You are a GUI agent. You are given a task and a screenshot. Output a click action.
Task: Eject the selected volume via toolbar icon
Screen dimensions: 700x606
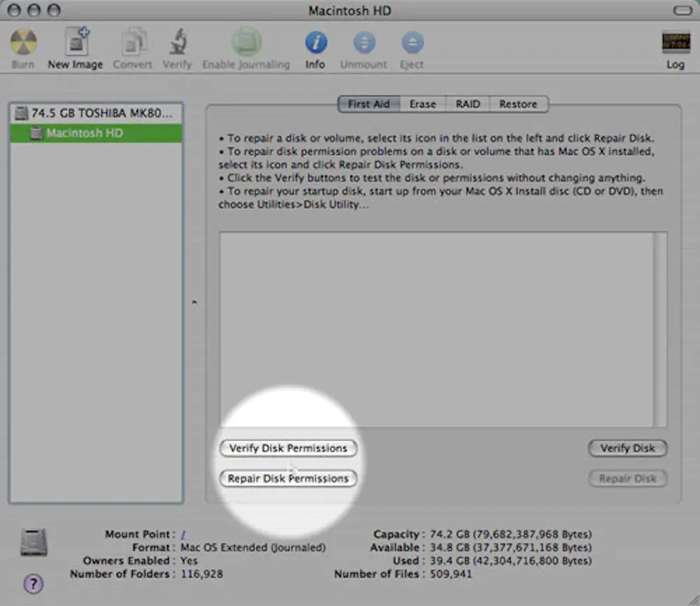click(x=412, y=42)
